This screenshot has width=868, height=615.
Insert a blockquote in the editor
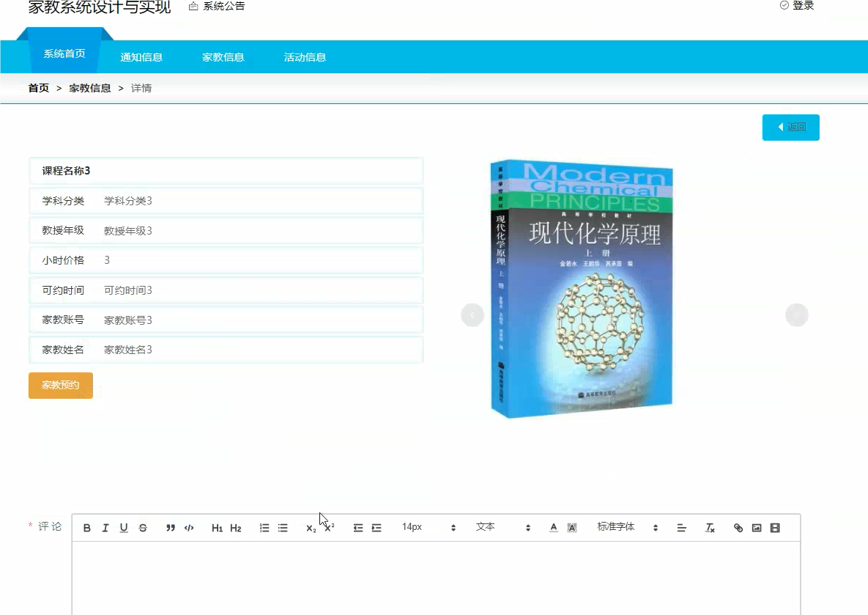[x=171, y=528]
